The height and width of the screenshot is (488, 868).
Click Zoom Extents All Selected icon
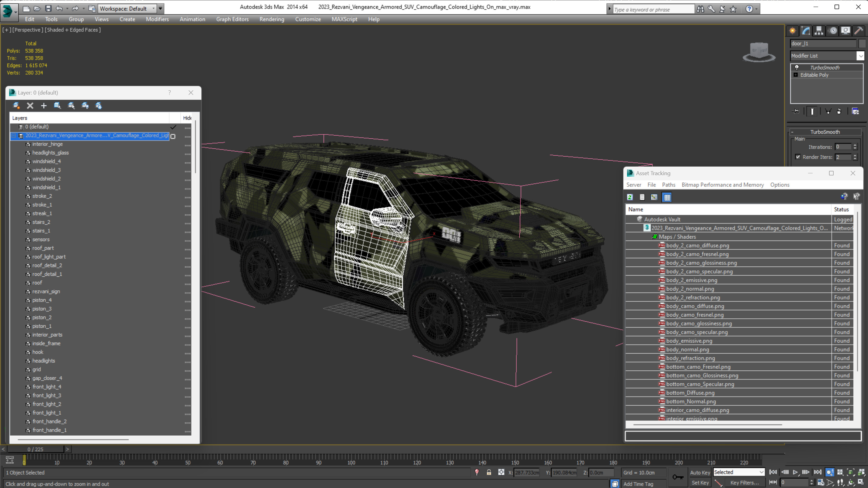coord(862,472)
